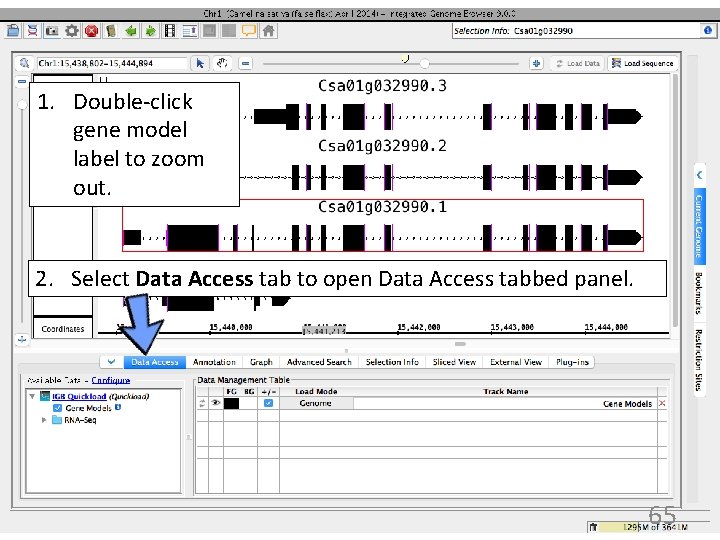
Task: Click the brown map-like toolbar icon
Action: click(111, 31)
